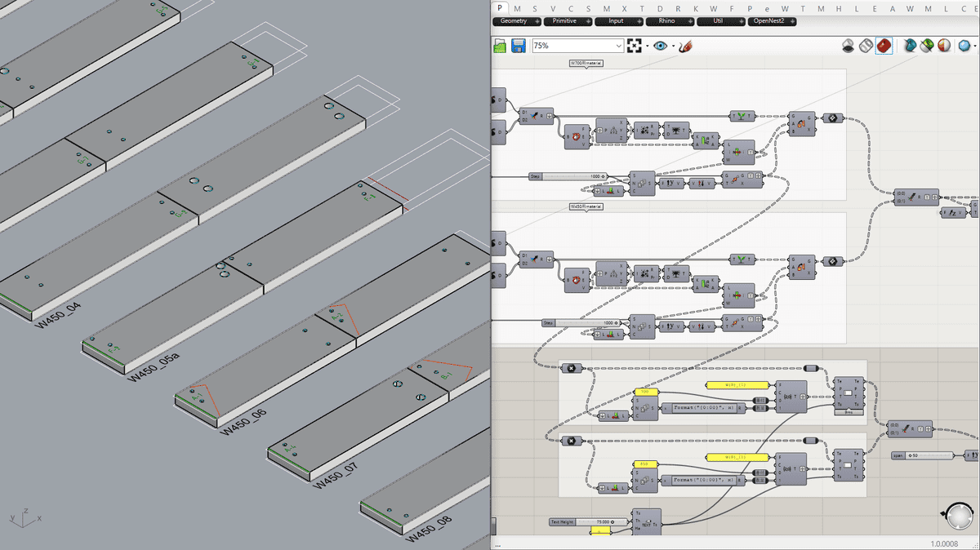Click the preview mesh quality sphere icon

943,47
